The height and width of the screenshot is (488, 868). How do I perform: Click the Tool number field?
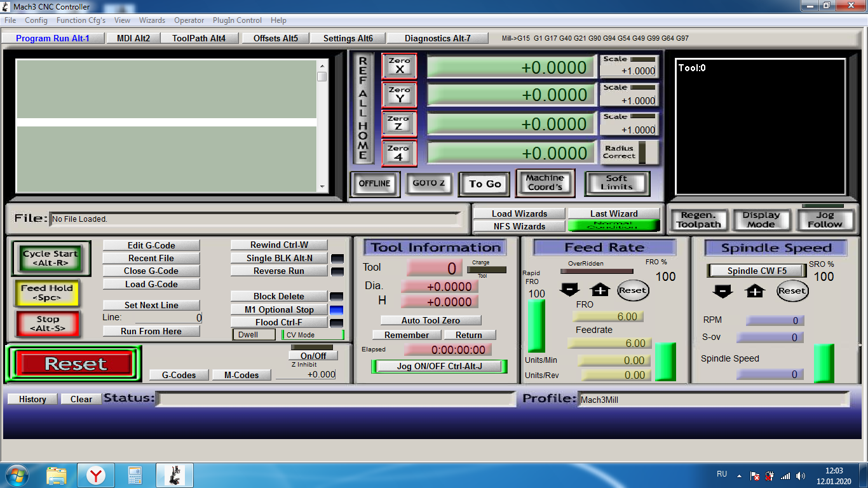click(435, 268)
